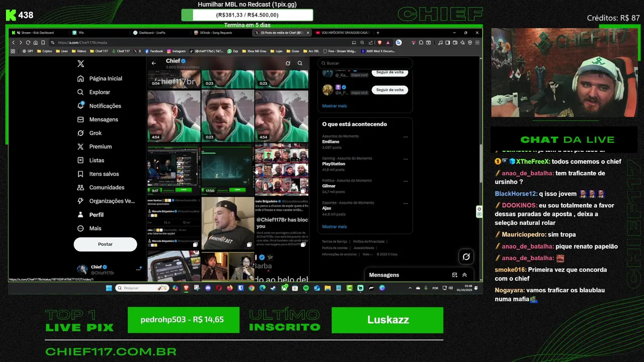Image resolution: width=644 pixels, height=362 pixels.
Task: Open account menu dots next to @Chief117Br
Action: click(x=138, y=270)
